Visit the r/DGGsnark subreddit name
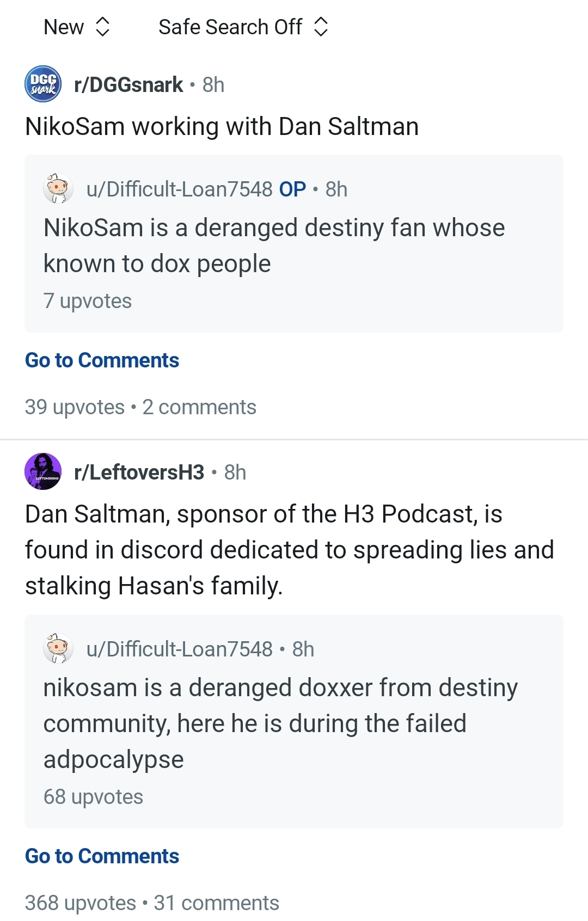The image size is (588, 921). [x=128, y=85]
